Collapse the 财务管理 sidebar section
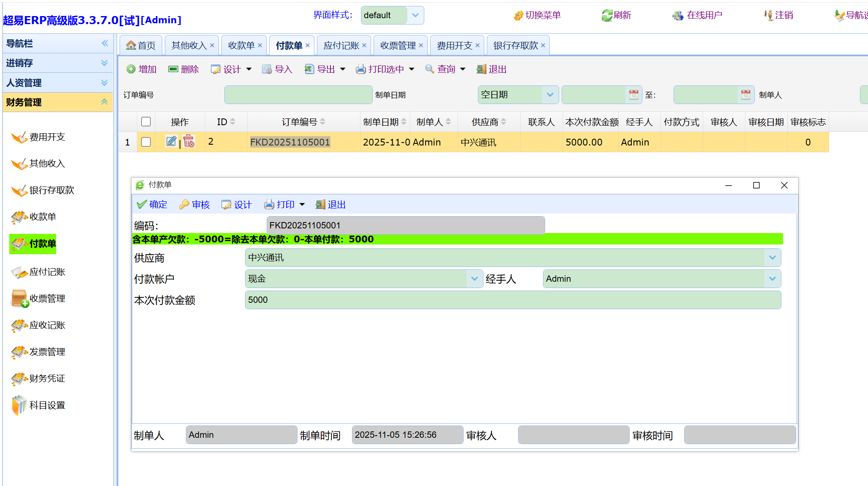This screenshot has width=868, height=486. coord(104,102)
